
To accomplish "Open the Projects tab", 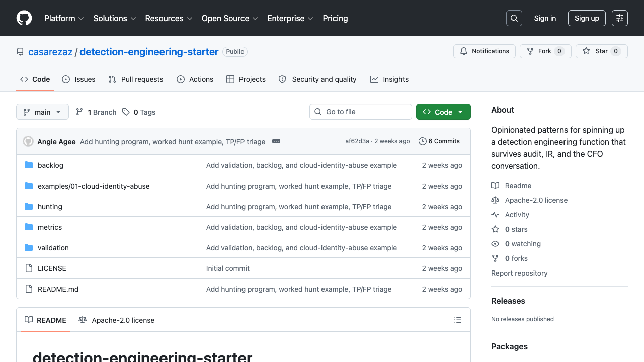I will [x=246, y=79].
